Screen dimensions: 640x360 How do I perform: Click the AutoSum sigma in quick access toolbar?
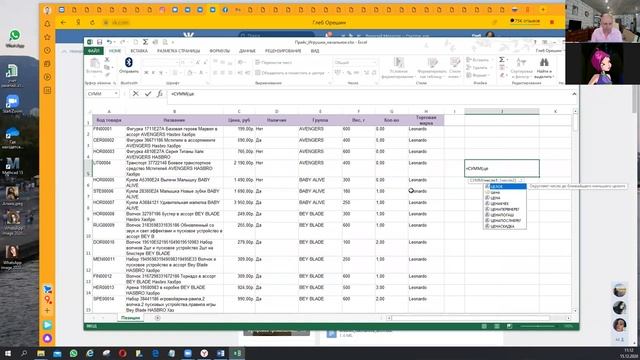145,42
